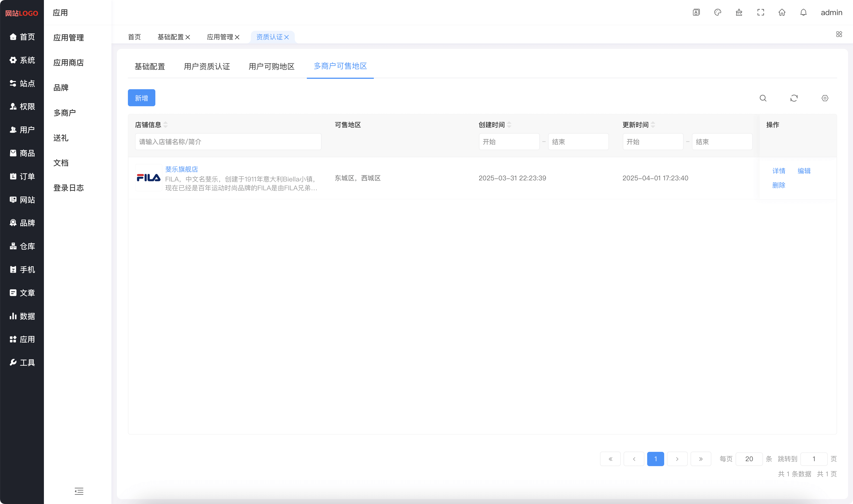Toggle sorting on 创建时间 column

point(509,125)
